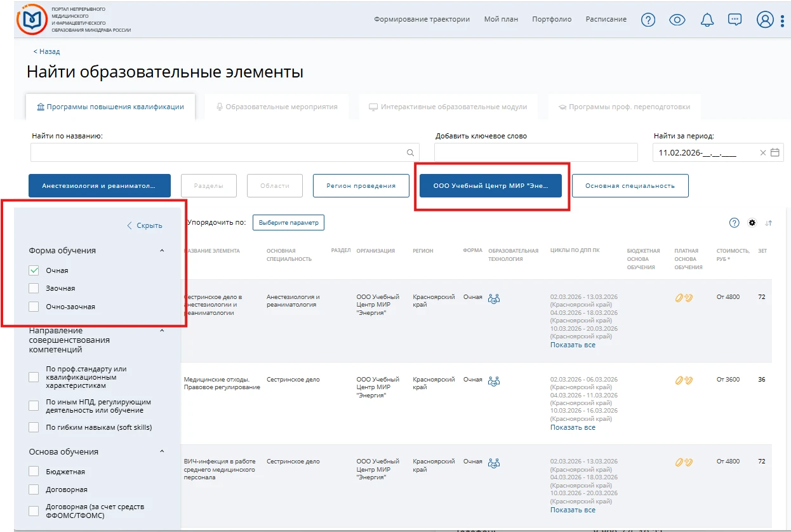The height and width of the screenshot is (532, 791).
Task: Click the eye accessibility icon in header
Action: click(677, 20)
